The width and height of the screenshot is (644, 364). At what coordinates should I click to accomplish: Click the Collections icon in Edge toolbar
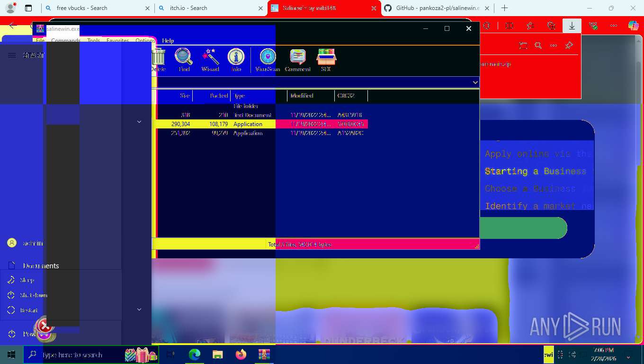point(551,26)
